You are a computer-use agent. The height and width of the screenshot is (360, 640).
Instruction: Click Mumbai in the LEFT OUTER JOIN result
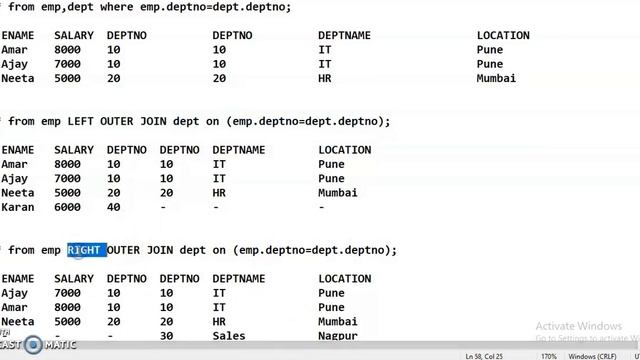pyautogui.click(x=338, y=193)
